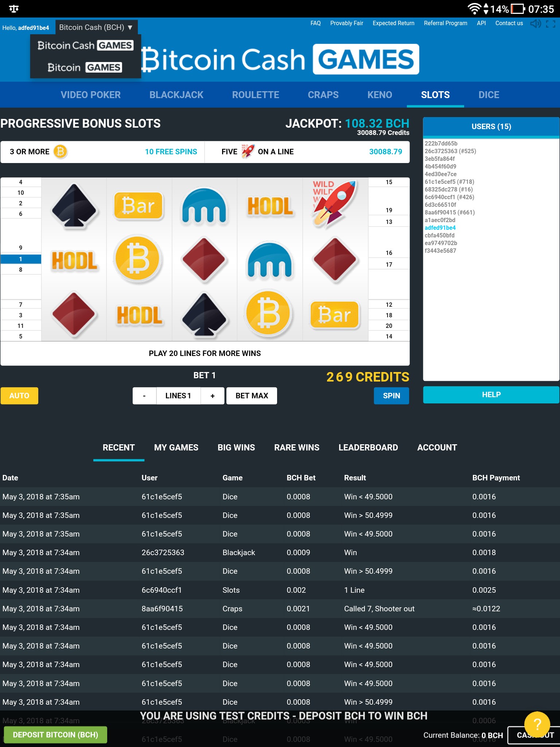Select payline 1 indicator
560x747 pixels.
(21, 259)
